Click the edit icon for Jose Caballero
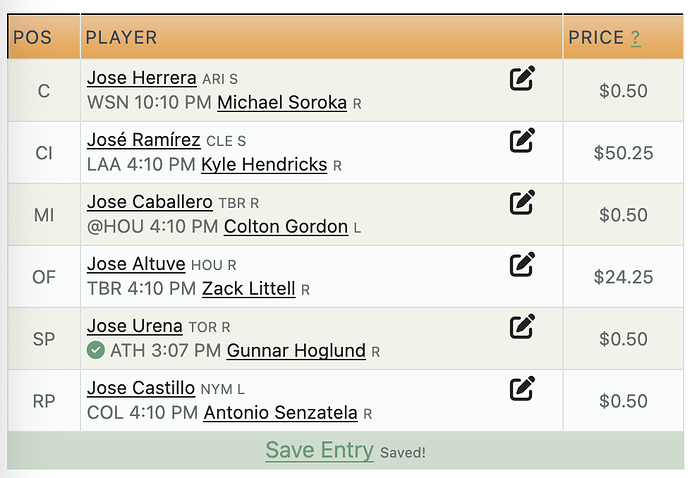The image size is (690, 478). point(522,202)
